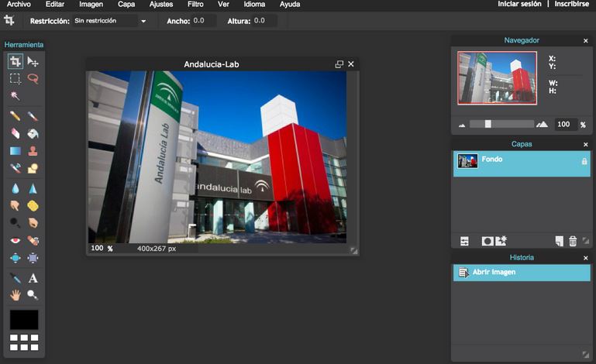Select the Smudge finger tool
This screenshot has height=364, width=596.
pyautogui.click(x=16, y=205)
